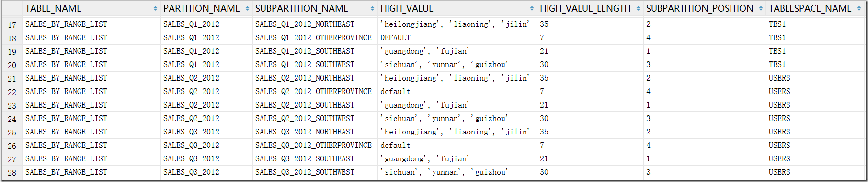Click the PARTITION_NAME column sort icon
The height and width of the screenshot is (182, 868).
pos(247,9)
